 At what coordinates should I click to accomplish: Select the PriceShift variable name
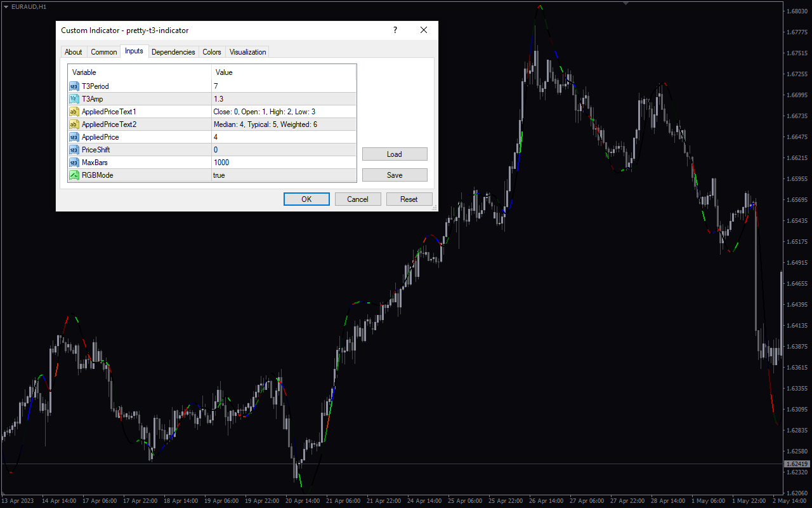96,150
